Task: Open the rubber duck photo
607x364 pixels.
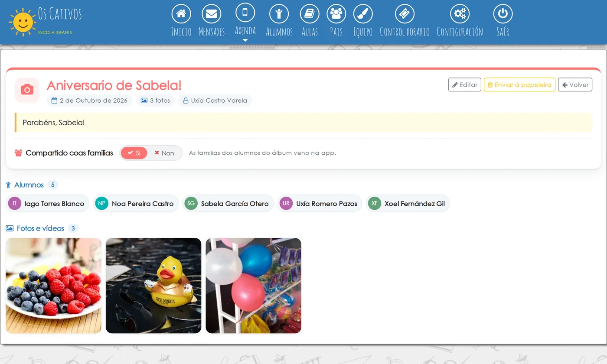Action: 153,286
